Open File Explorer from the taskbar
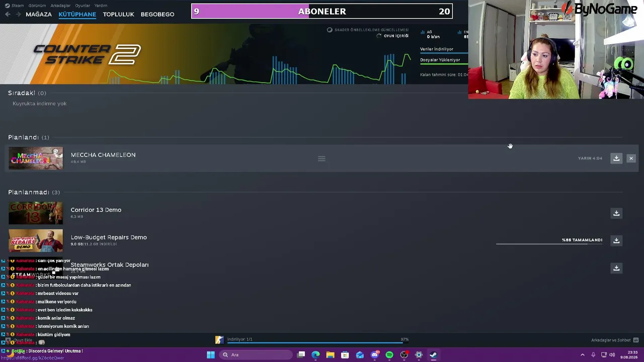Screen dimensions: 644x362 tap(330, 355)
